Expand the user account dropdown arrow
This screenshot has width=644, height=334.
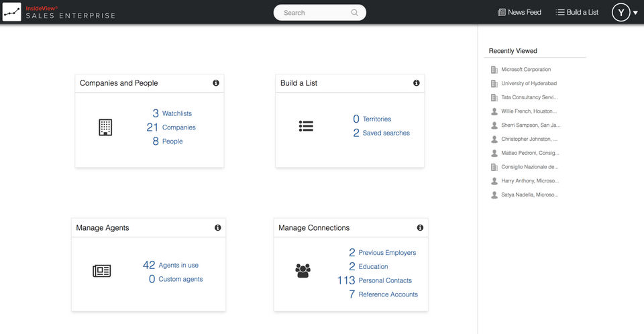click(635, 13)
